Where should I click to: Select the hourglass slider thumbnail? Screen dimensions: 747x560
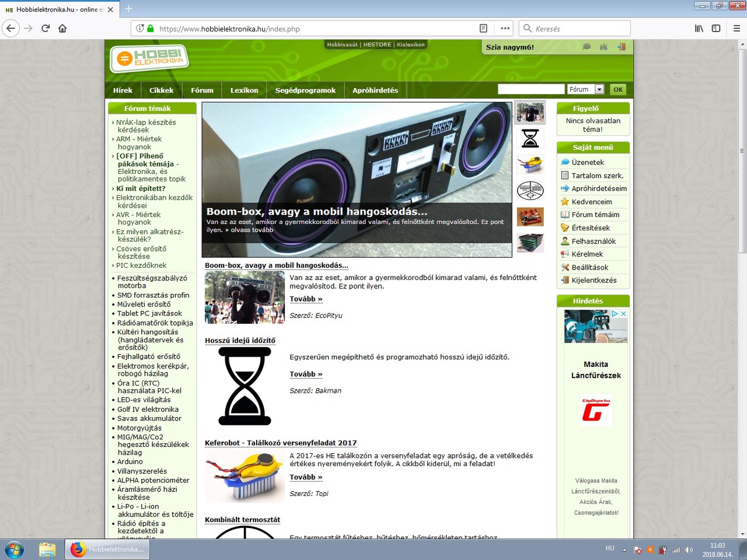(530, 138)
